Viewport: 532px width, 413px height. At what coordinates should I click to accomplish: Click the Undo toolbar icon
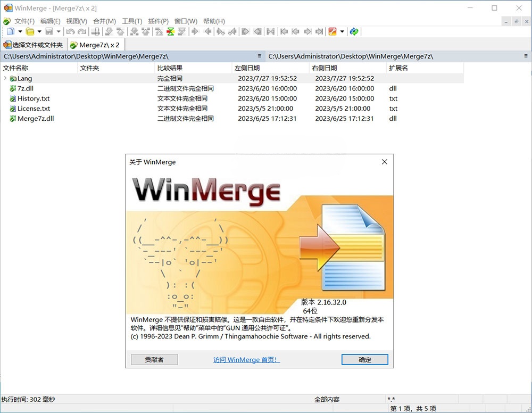70,31
